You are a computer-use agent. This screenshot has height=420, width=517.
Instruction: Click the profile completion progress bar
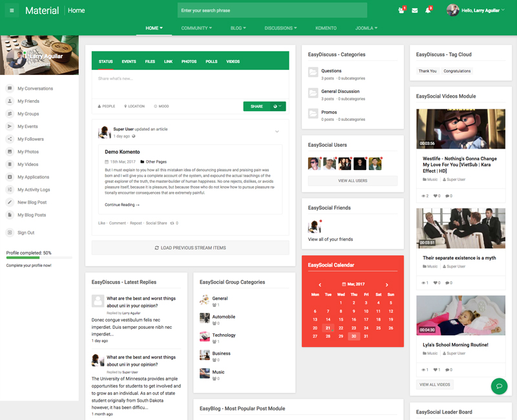point(39,259)
